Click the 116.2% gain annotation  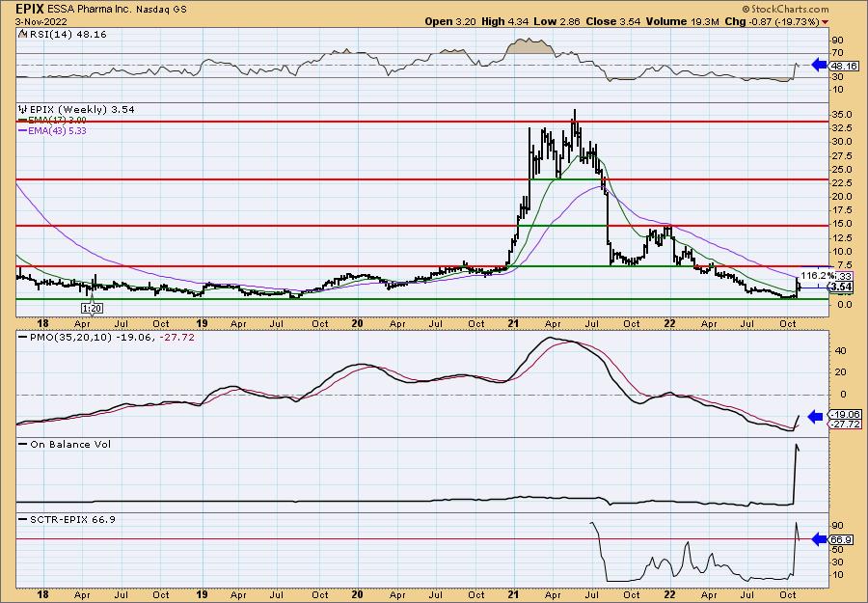[x=816, y=275]
